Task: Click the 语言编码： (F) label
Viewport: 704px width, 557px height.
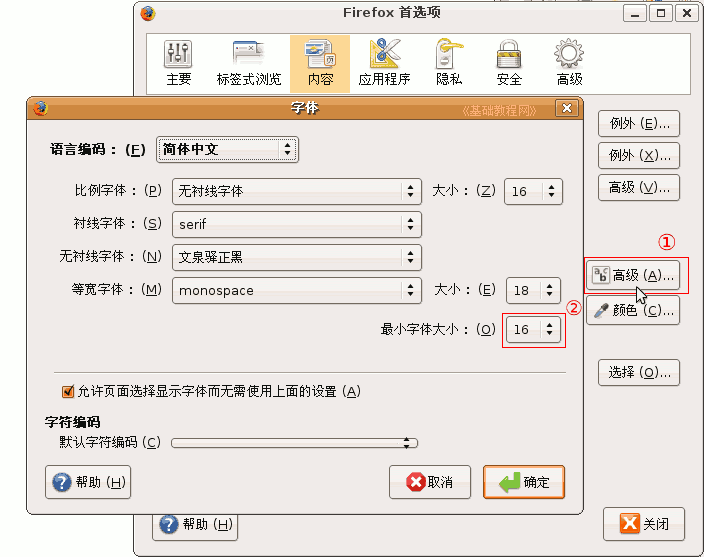Action: (x=98, y=149)
